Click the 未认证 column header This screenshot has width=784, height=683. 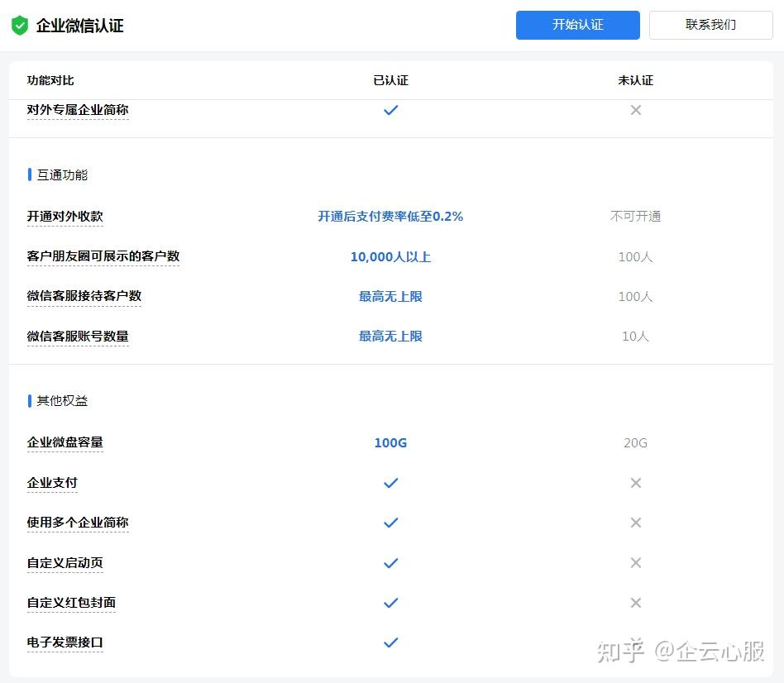tap(635, 80)
